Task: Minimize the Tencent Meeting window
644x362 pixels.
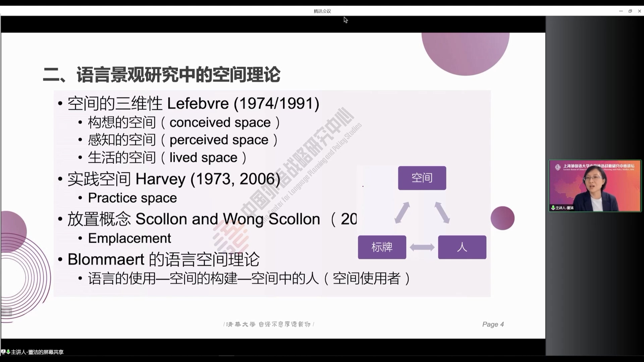Action: click(x=621, y=11)
